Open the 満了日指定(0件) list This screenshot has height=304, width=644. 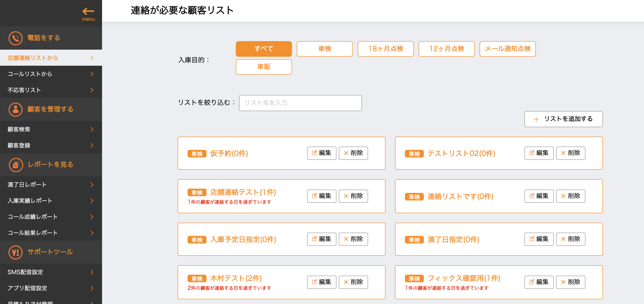tap(453, 239)
